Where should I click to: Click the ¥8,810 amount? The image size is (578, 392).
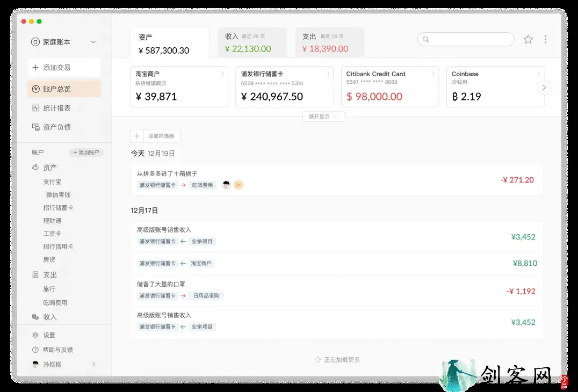click(525, 263)
